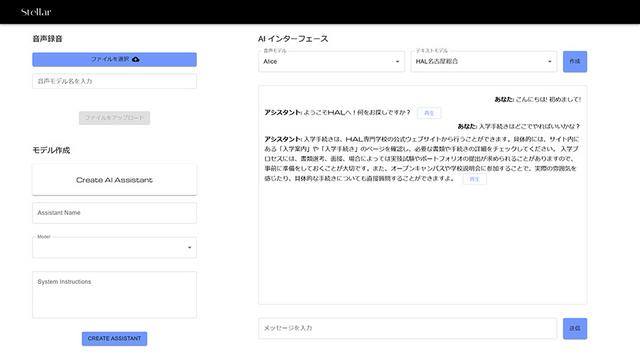
Task: Focus the 音声モデル名を入力 field
Action: pyautogui.click(x=114, y=81)
